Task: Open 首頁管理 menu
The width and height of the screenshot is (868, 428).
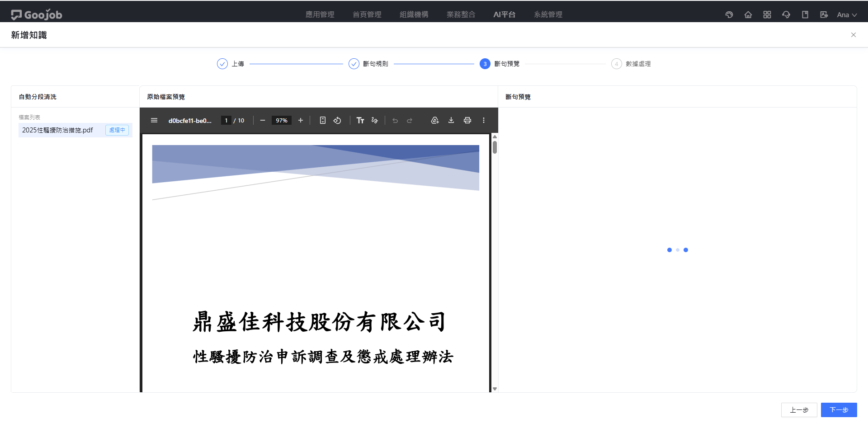Action: [367, 14]
